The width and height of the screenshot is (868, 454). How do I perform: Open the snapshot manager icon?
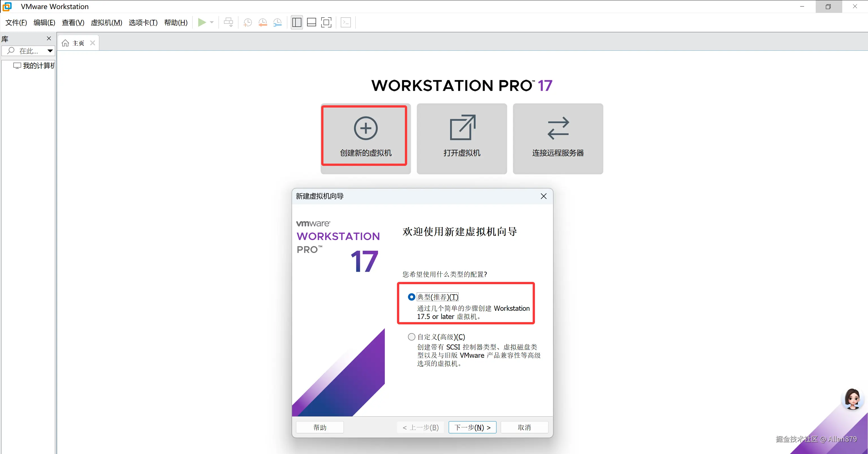point(277,23)
